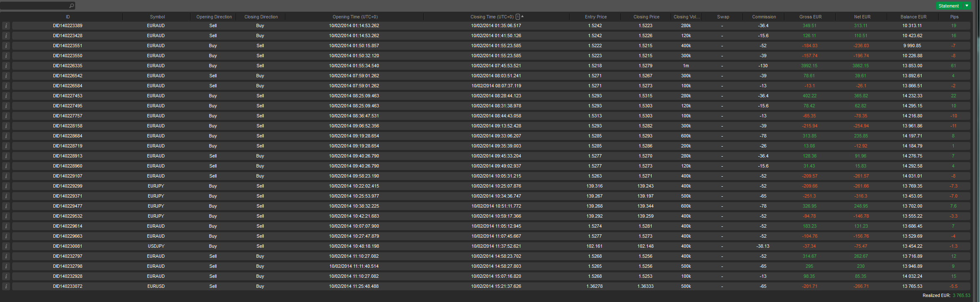
Task: Expand the Statement dropdown arrow
Action: point(967,6)
